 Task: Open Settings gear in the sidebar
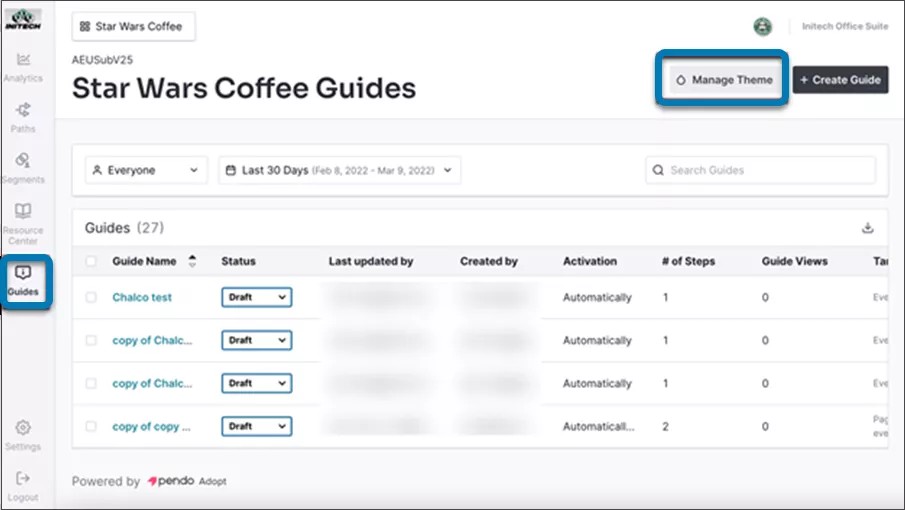point(23,434)
